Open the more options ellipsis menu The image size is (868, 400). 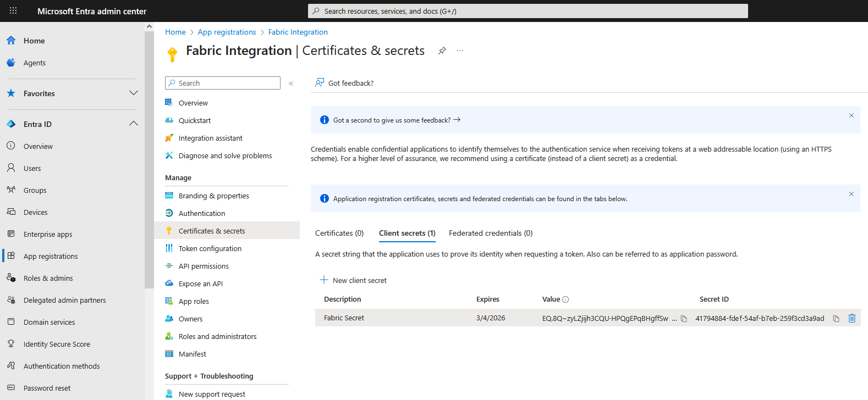(460, 51)
